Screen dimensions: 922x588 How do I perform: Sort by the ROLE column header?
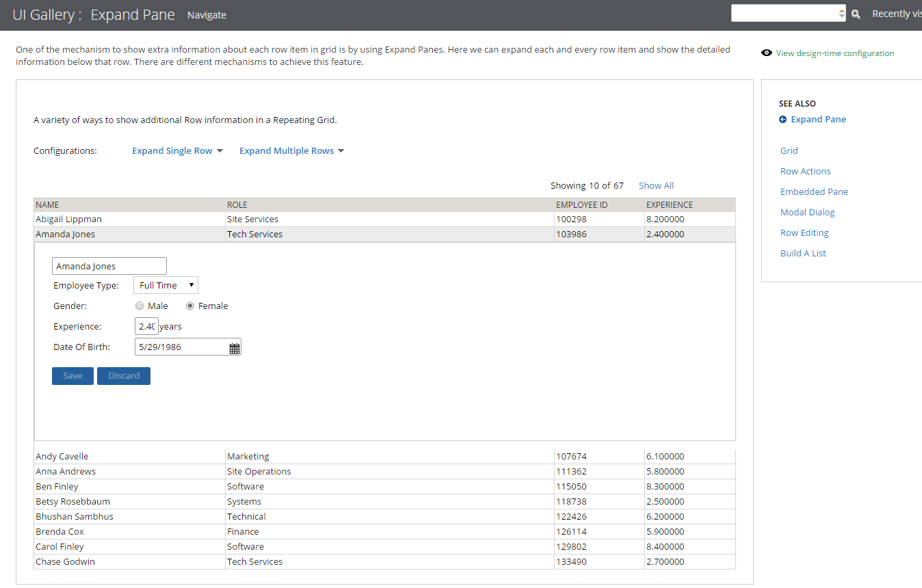(x=390, y=205)
